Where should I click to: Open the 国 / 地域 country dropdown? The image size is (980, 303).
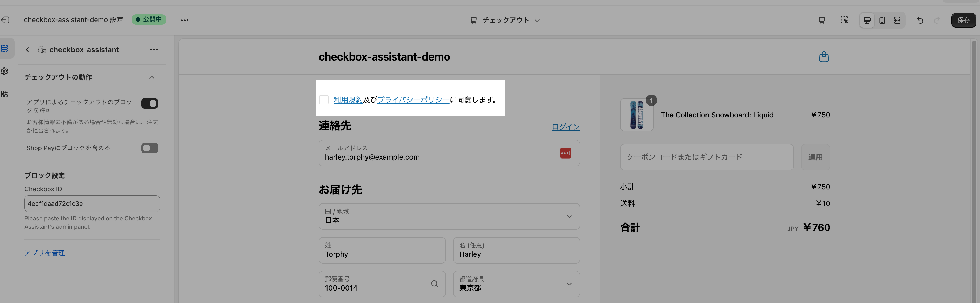(x=449, y=216)
